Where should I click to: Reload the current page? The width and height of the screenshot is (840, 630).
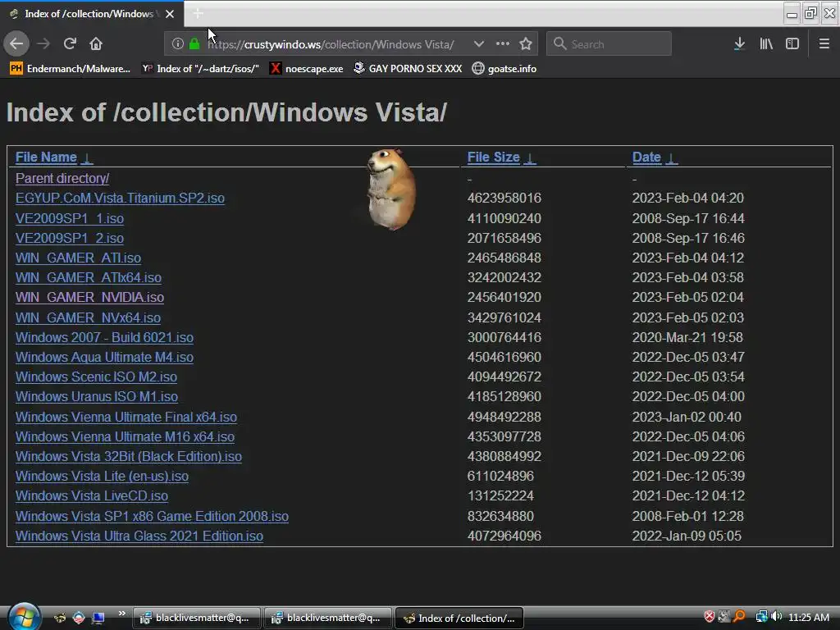(70, 44)
